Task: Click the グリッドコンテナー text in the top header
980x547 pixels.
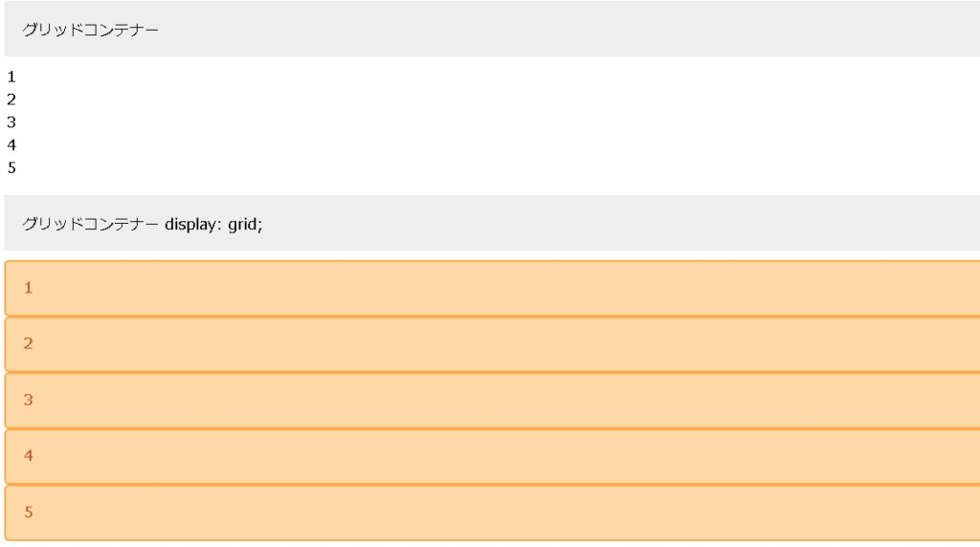Action: click(x=91, y=30)
